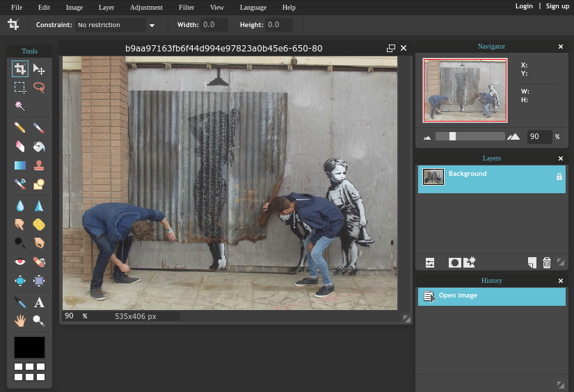Activate the Clone Stamp tool
574x392 pixels.
click(40, 165)
